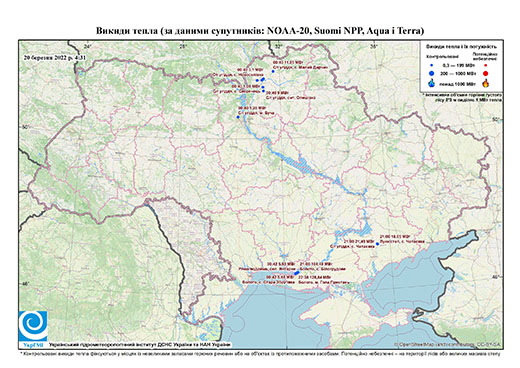Click the OpenStreetMap attribution text
520x368 pixels.
[x=448, y=345]
